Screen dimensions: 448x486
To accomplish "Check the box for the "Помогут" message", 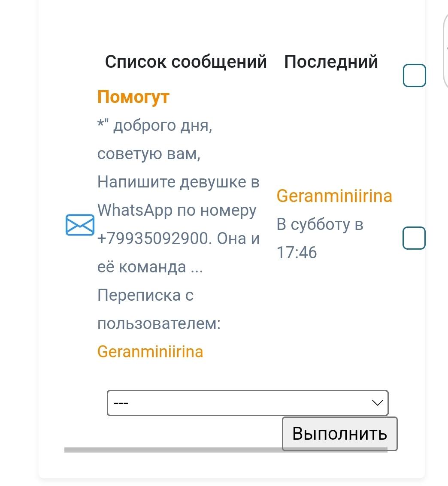I will [x=414, y=238].
